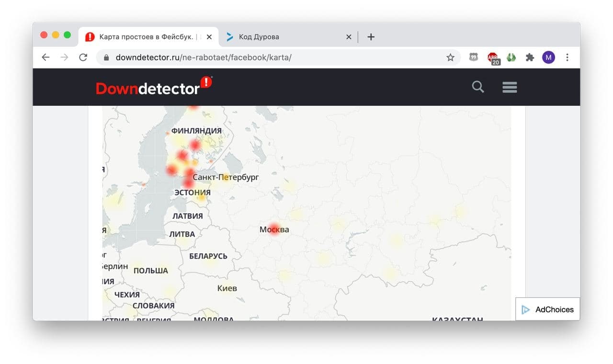Viewport: 613px width, 364px height.
Task: Open the ABP ad blocker extension
Action: (493, 58)
